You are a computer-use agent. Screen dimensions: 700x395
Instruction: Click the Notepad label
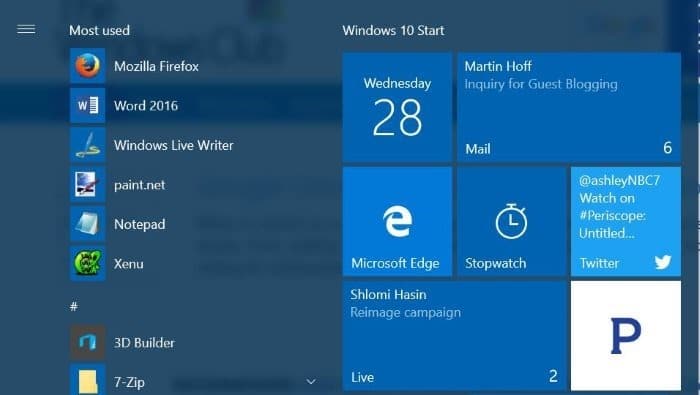(x=140, y=224)
